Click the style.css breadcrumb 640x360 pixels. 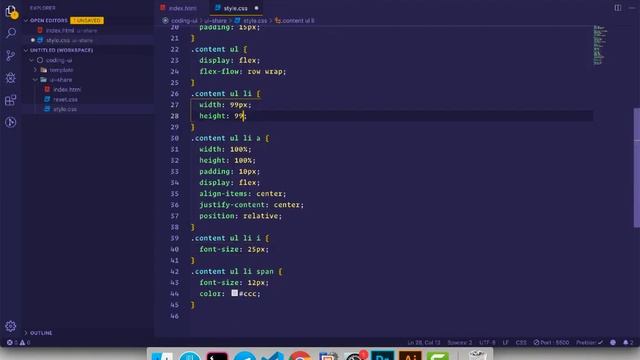[x=255, y=20]
